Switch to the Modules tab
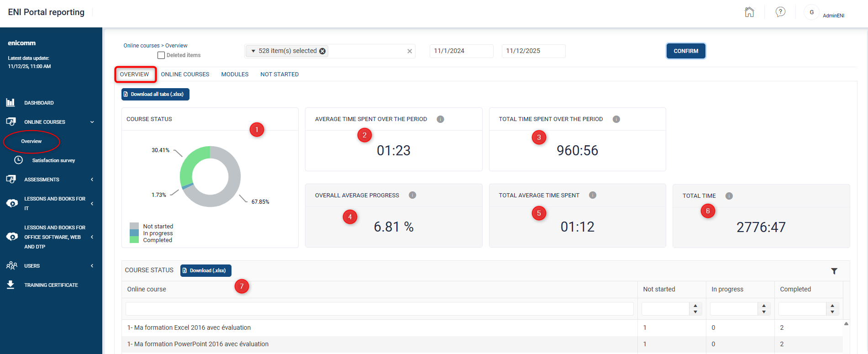 (235, 74)
